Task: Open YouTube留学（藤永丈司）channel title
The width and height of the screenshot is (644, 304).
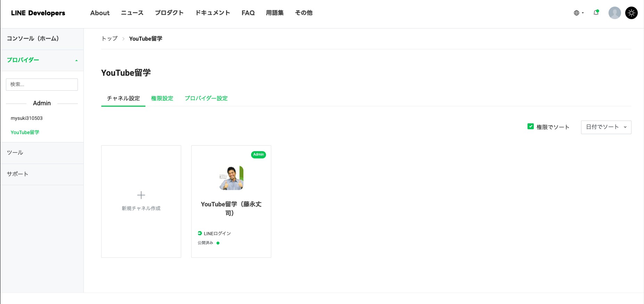Action: 231,208
